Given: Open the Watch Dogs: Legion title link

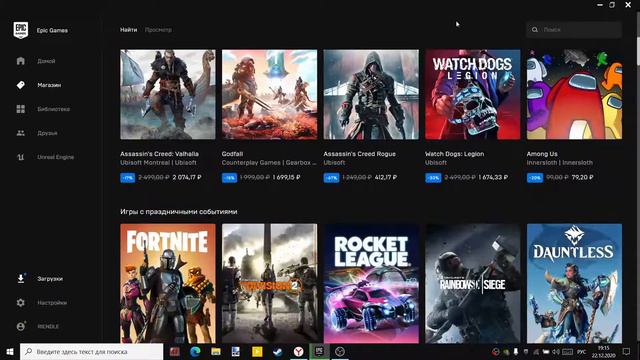Looking at the screenshot, I should point(455,154).
